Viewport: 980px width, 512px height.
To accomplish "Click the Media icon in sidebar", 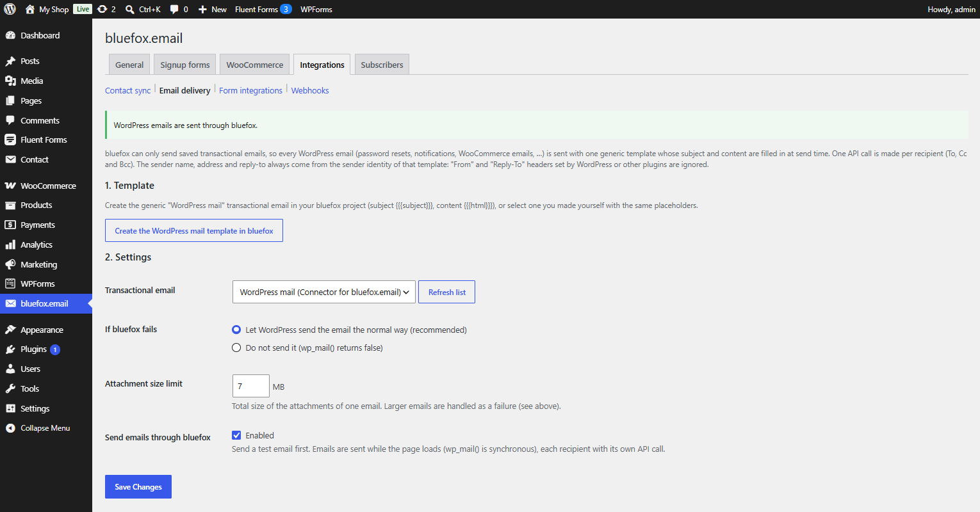I will click(10, 81).
